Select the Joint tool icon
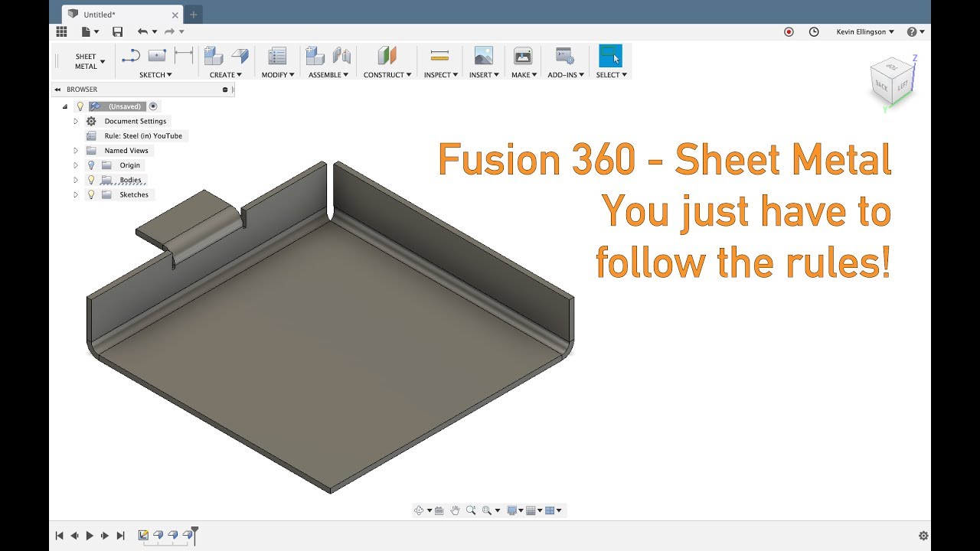Image resolution: width=980 pixels, height=551 pixels. click(341, 56)
